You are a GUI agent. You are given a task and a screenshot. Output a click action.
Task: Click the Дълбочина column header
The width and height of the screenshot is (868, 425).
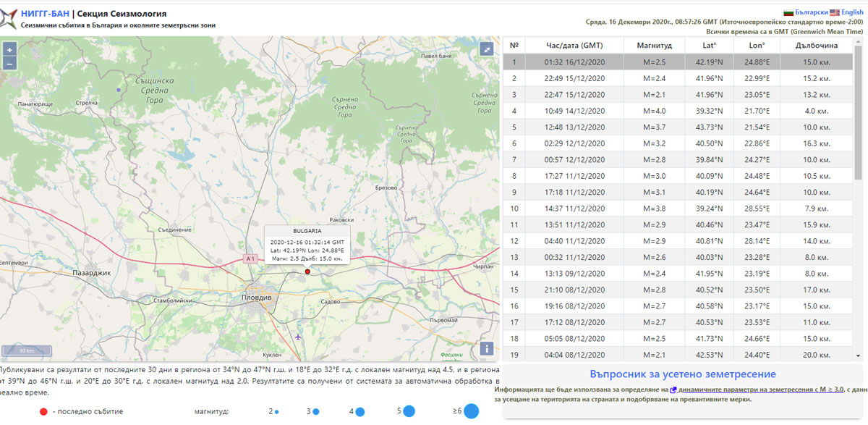point(817,45)
